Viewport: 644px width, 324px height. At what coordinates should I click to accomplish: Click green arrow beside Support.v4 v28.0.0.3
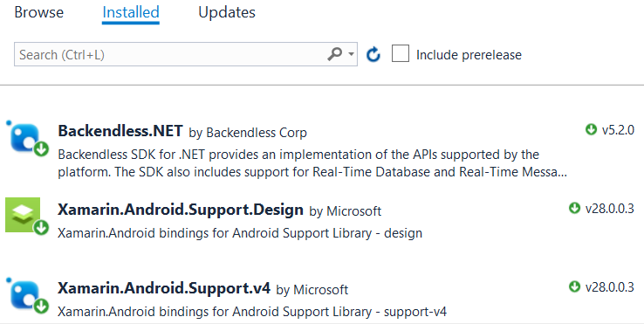pyautogui.click(x=574, y=286)
